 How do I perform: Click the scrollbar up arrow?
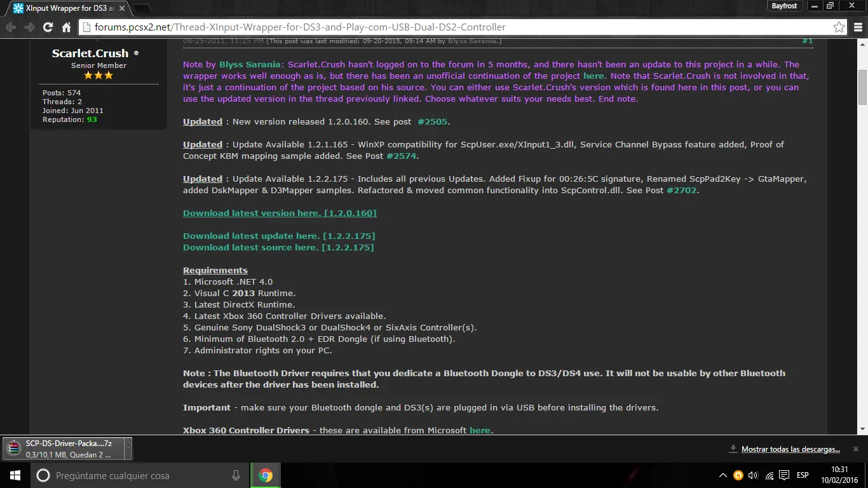pyautogui.click(x=863, y=44)
